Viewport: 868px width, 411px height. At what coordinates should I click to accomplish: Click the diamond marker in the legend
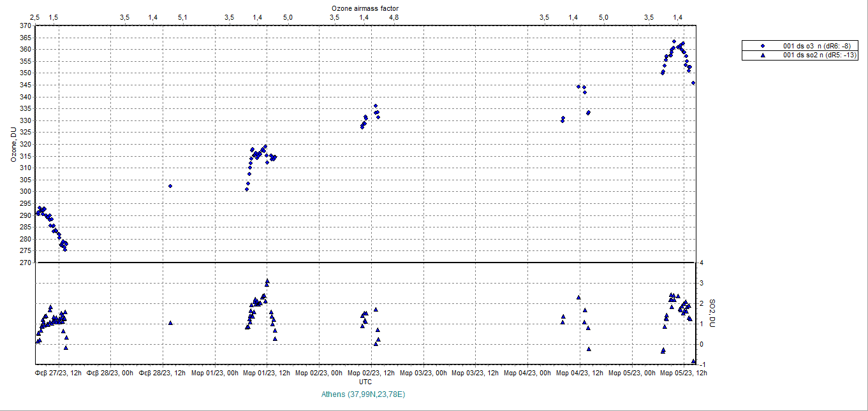coord(763,46)
